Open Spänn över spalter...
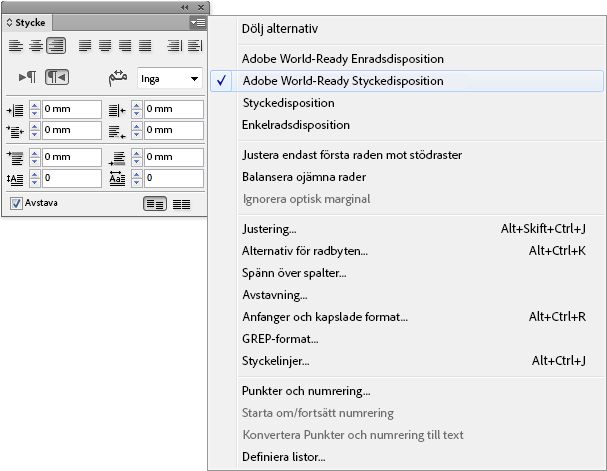 tap(420, 273)
